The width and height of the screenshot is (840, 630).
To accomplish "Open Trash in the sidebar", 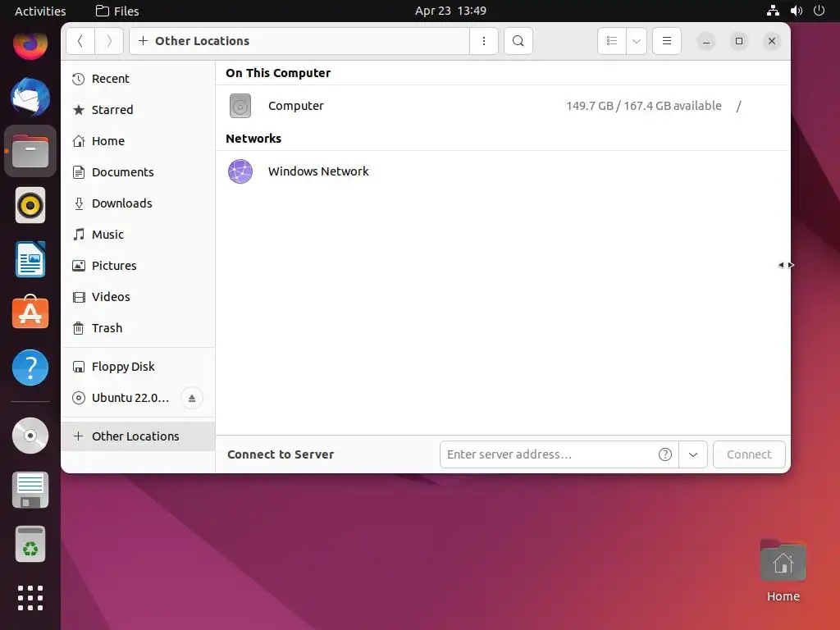I will coord(138,328).
